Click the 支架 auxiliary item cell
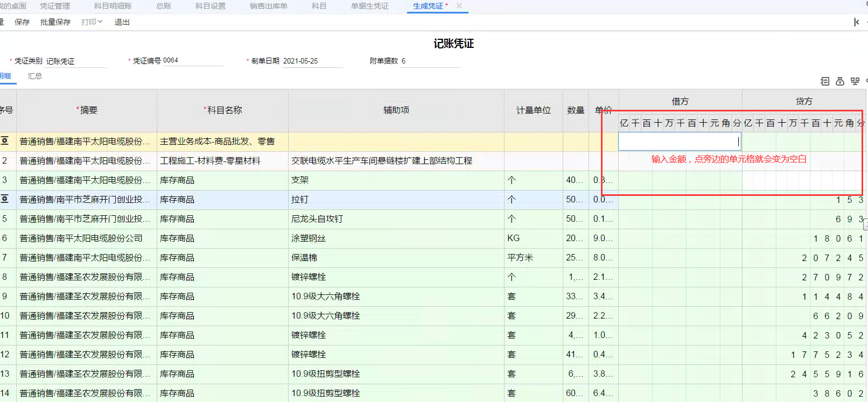 (396, 180)
